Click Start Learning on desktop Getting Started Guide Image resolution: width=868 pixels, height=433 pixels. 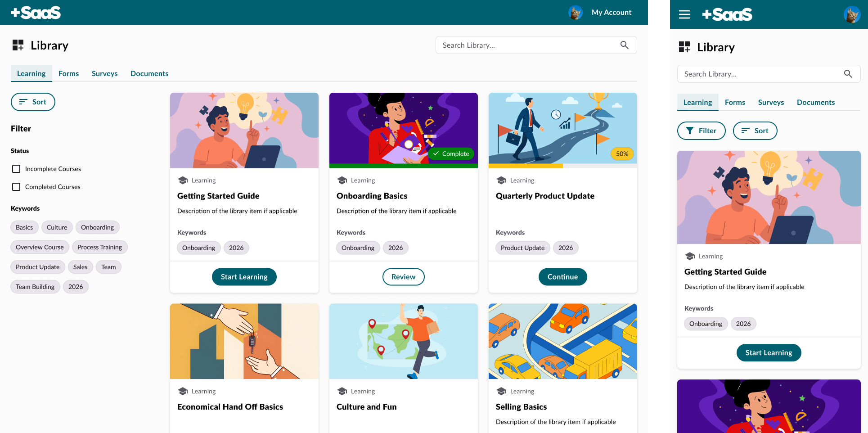tap(244, 277)
